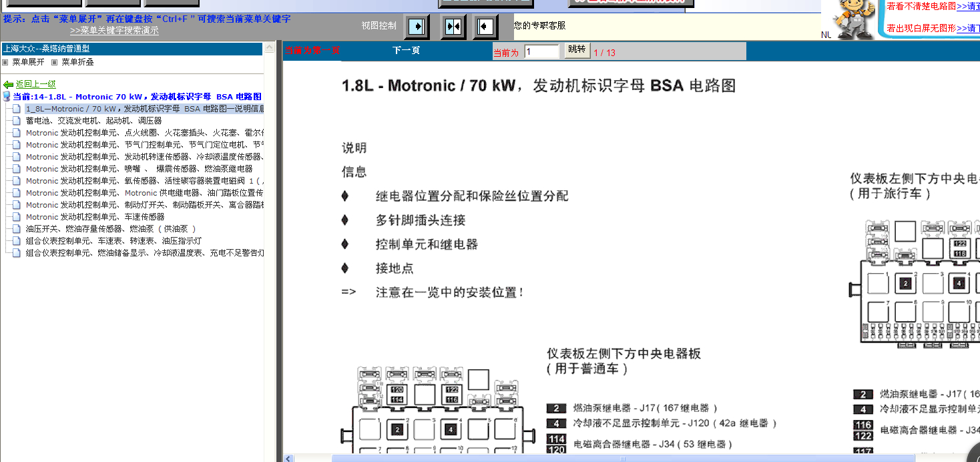
Task: Open 组合仪表控制单元、燃油储备显示 tree item
Action: coord(145,253)
